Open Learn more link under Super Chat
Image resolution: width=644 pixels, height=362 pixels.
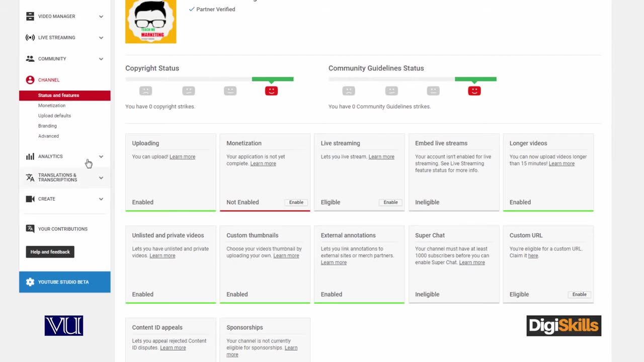pos(472,262)
